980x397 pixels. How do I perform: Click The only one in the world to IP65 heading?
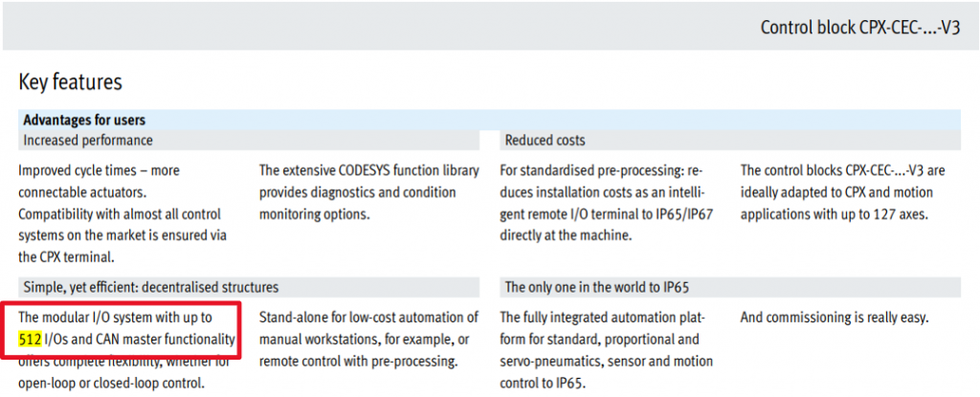point(730,287)
